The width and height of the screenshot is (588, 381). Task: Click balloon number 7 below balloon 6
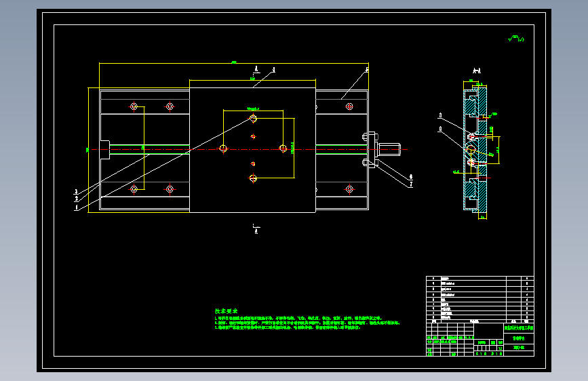tap(411, 184)
